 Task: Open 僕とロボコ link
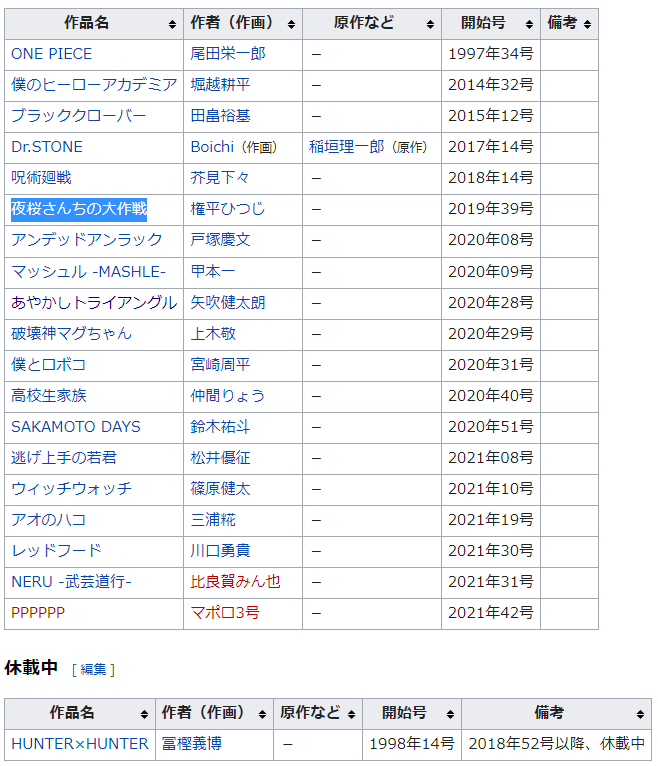click(48, 365)
